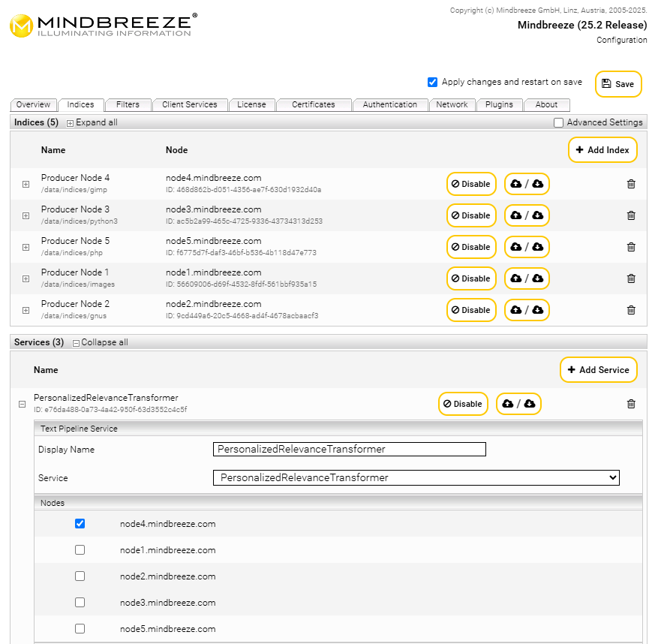Check node5.mindbreeze.com in Nodes list
Viewport: 652px width, 644px height.
[x=80, y=628]
